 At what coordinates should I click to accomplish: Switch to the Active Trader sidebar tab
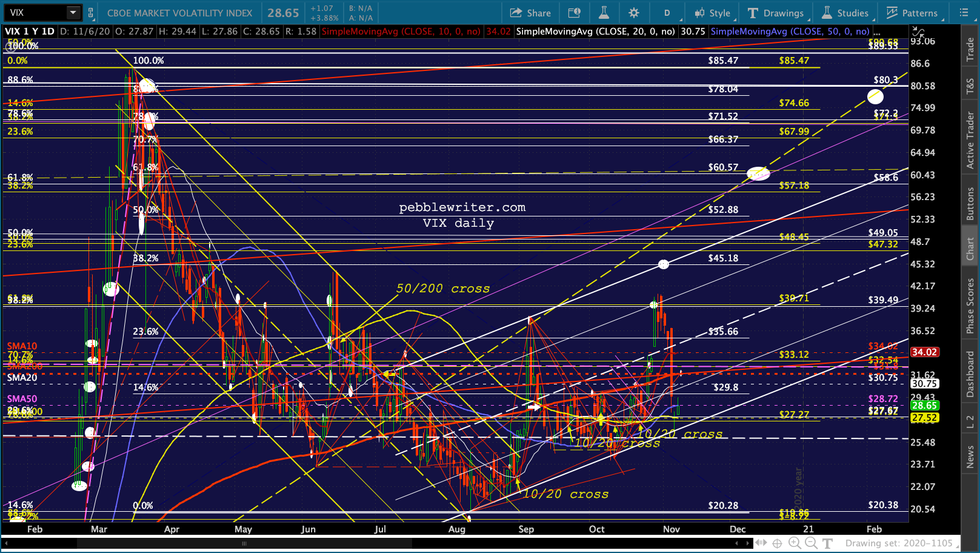970,140
